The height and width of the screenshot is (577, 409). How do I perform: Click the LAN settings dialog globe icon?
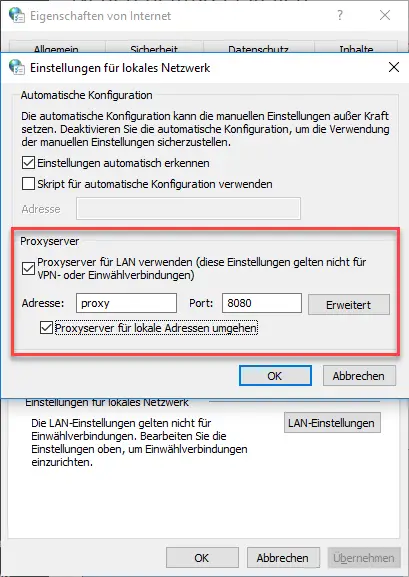click(17, 67)
